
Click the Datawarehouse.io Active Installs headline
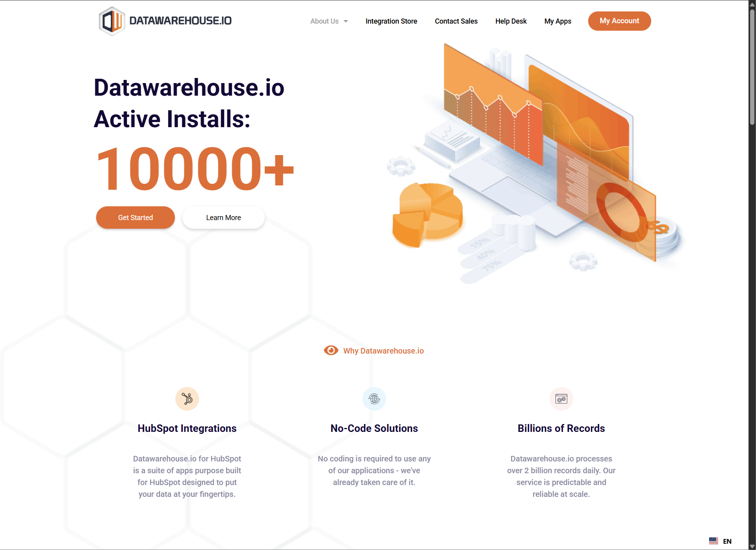pyautogui.click(x=189, y=103)
